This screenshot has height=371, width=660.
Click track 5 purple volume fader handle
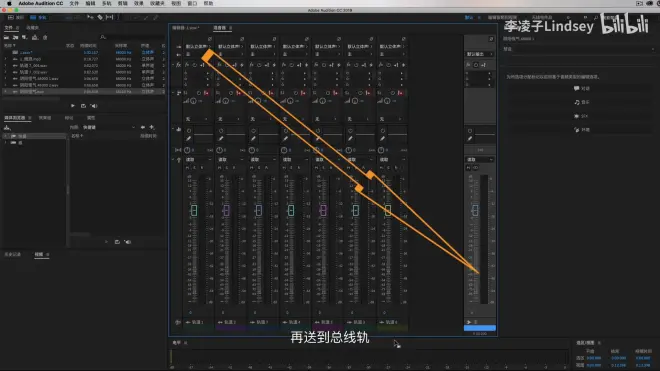[x=323, y=210]
